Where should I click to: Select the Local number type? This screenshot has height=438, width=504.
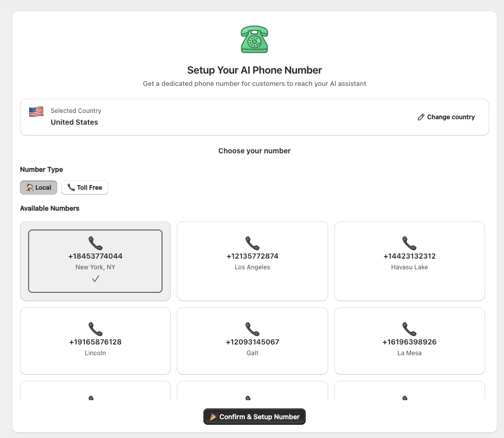[39, 188]
